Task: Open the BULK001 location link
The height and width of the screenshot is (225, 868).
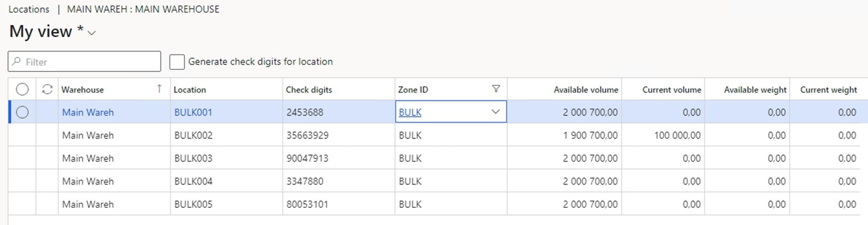Action: 193,112
